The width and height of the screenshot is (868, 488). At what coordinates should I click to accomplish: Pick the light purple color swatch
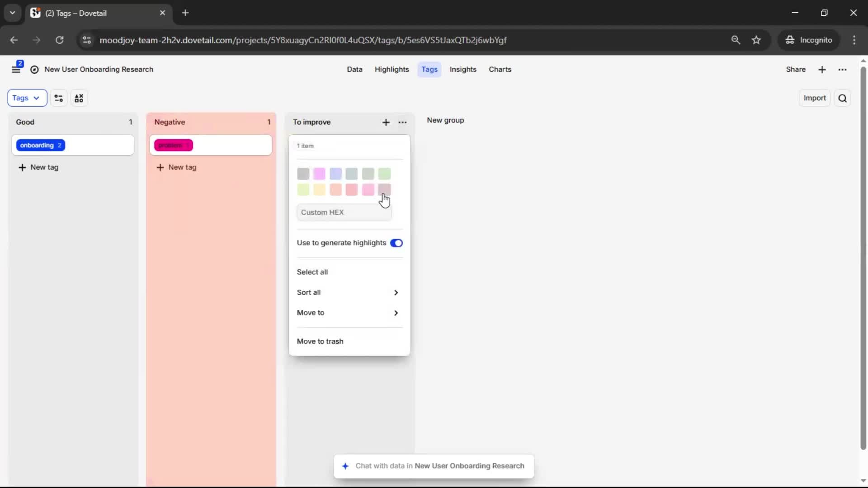[335, 174]
